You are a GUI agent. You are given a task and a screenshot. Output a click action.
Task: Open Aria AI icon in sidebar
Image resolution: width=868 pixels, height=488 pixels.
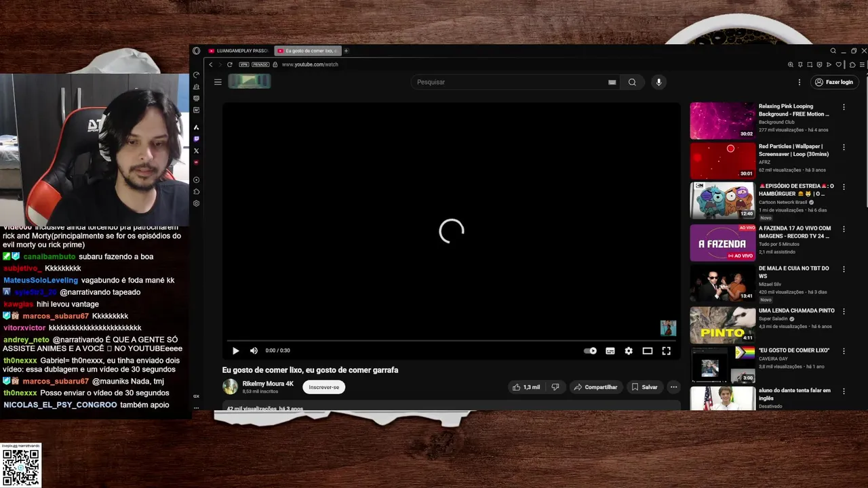(197, 127)
